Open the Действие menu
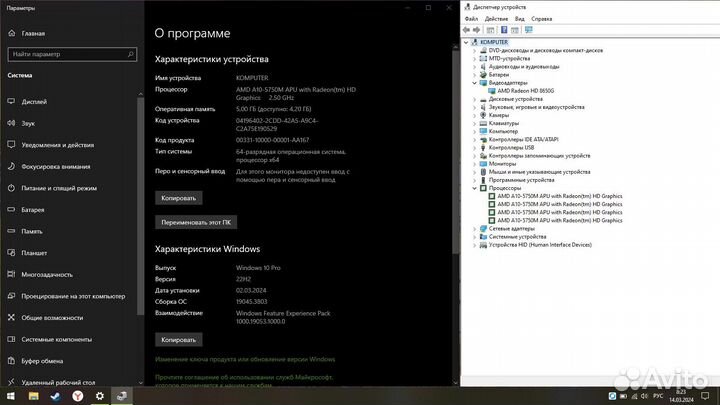 (x=496, y=19)
